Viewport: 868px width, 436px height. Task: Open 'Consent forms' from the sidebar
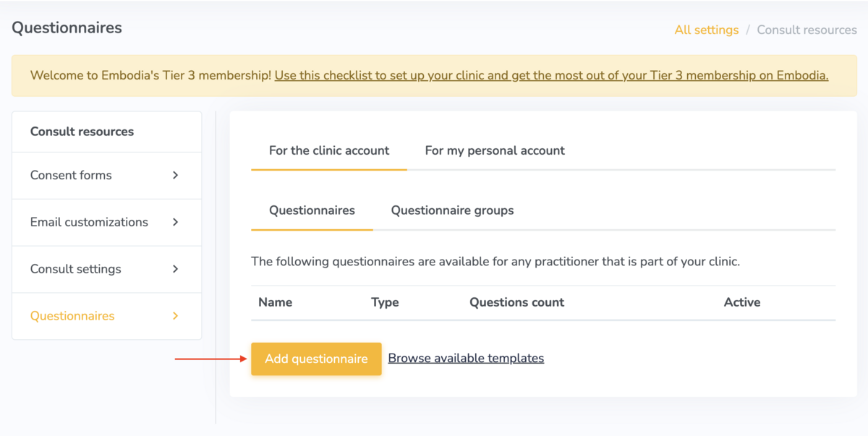[x=70, y=175]
